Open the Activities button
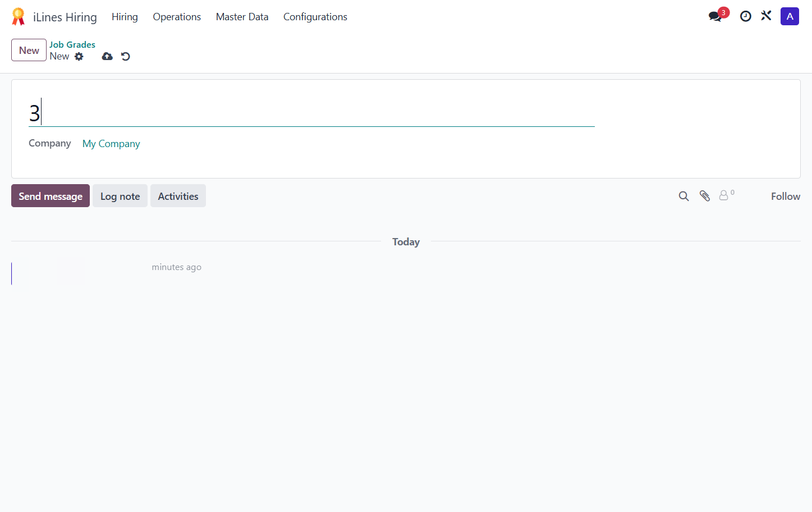 [178, 196]
